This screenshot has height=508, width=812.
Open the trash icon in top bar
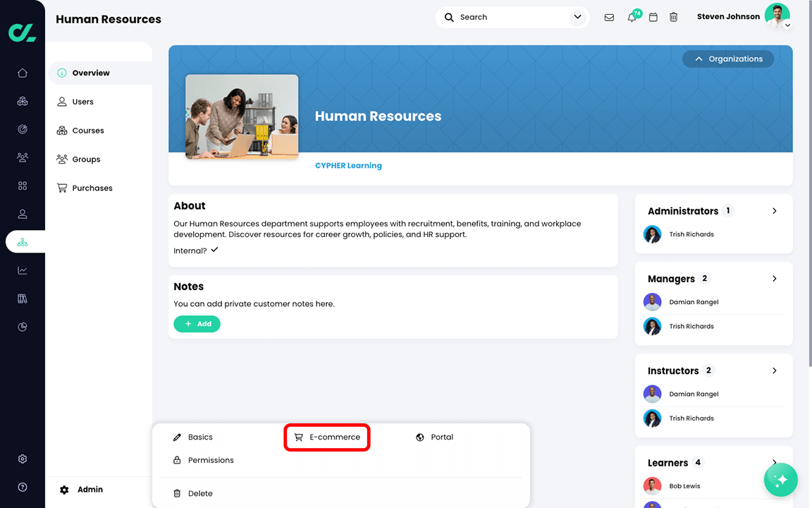click(x=673, y=17)
